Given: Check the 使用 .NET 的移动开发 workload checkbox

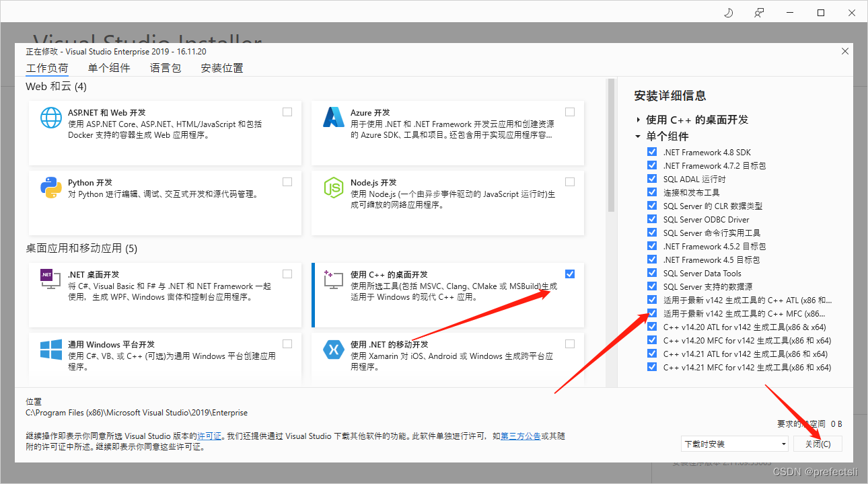Looking at the screenshot, I should [x=570, y=344].
